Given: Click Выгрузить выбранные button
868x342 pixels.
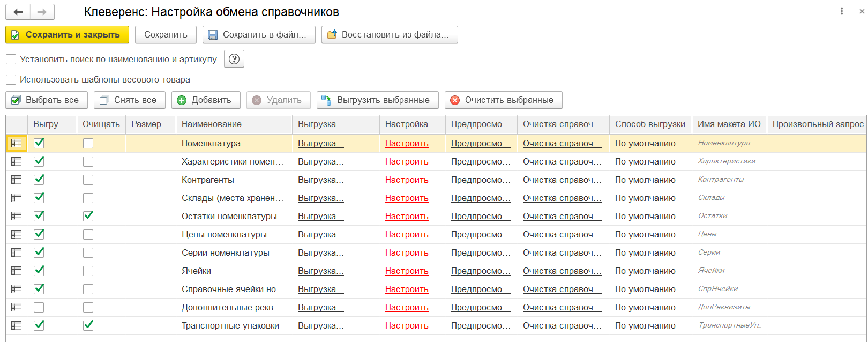Looking at the screenshot, I should point(378,100).
